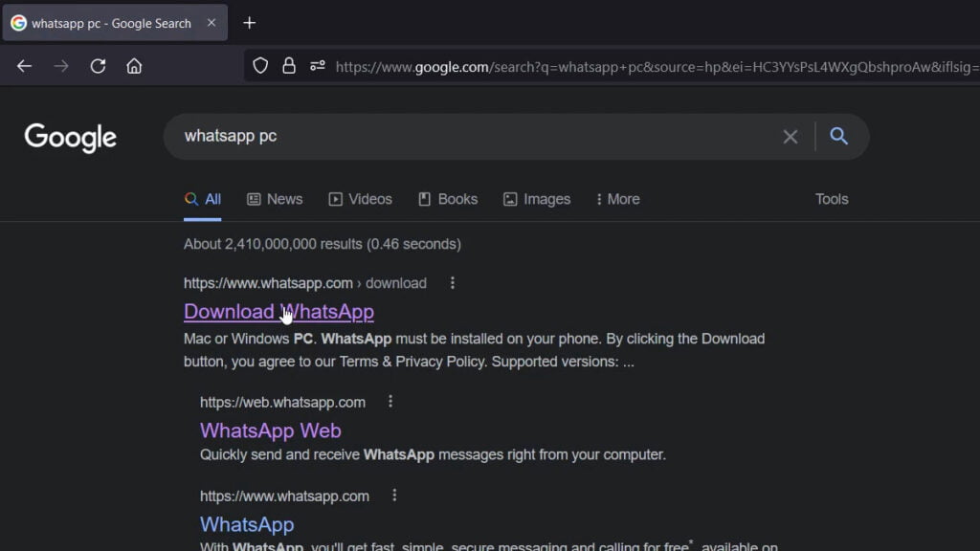Click the Google search magnifier icon
This screenshot has height=551, width=980.
838,136
